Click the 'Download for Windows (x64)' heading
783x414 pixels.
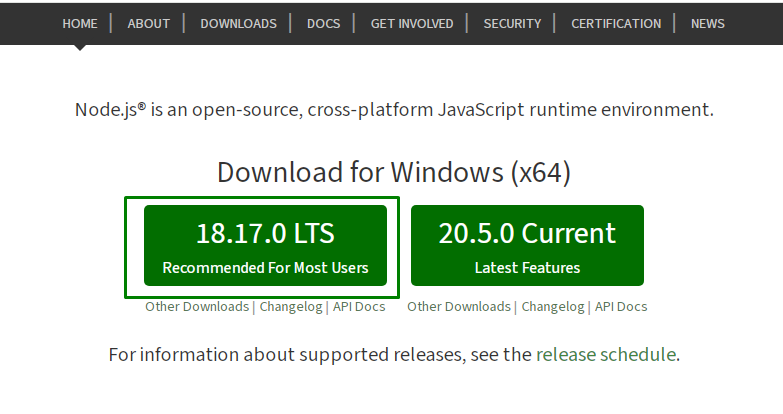(393, 172)
